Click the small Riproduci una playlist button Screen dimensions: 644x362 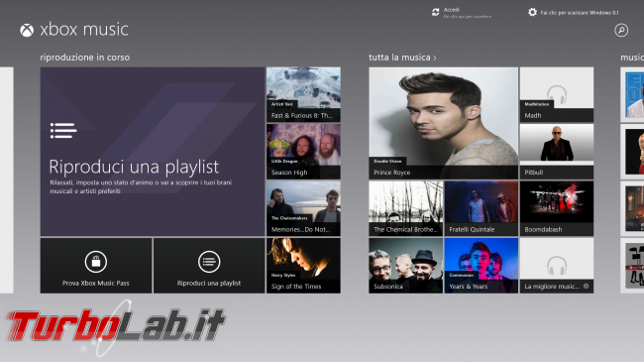pyautogui.click(x=209, y=266)
